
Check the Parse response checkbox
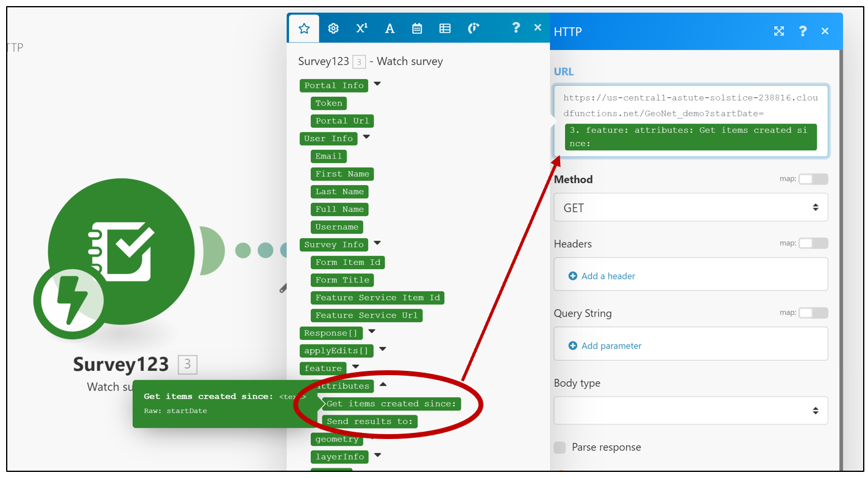pyautogui.click(x=560, y=448)
